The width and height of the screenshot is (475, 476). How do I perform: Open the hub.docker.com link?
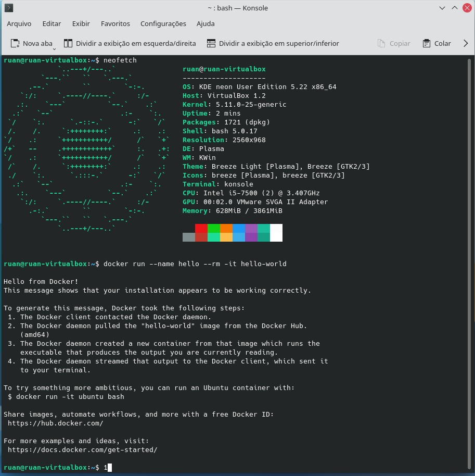(56, 423)
